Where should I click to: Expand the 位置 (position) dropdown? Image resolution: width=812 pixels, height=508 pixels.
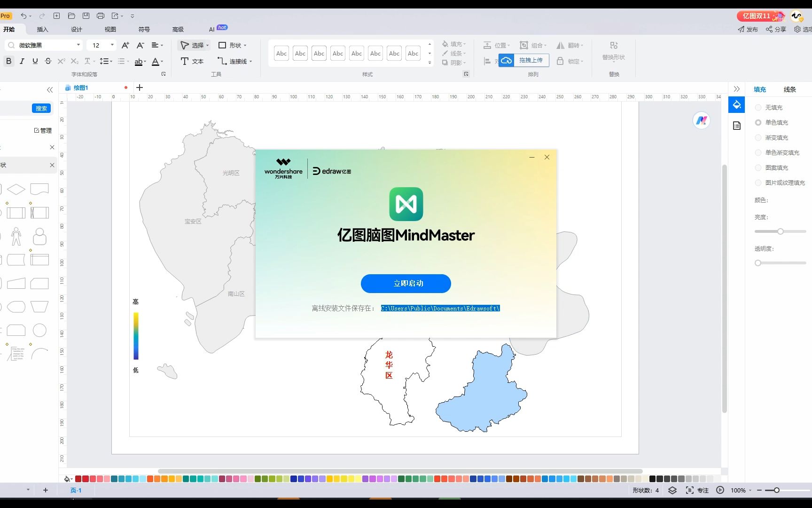[508, 46]
